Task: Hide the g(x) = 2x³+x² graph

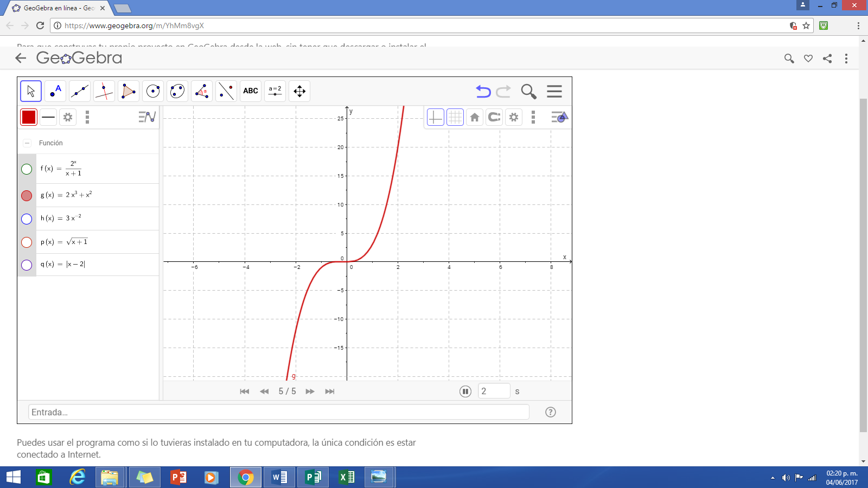Action: coord(26,196)
